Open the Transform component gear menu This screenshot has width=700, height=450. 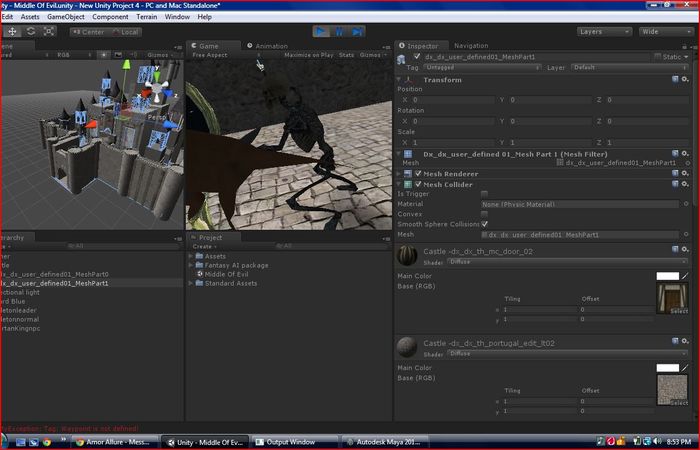click(685, 79)
